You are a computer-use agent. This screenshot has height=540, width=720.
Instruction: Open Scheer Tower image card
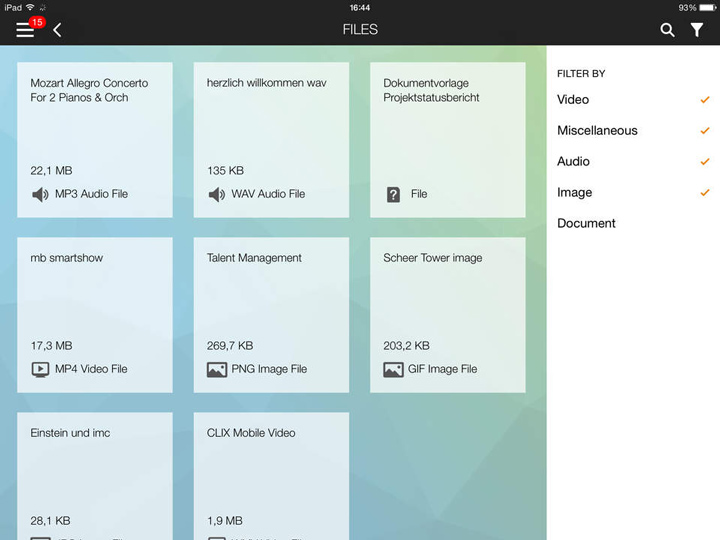[x=448, y=315]
